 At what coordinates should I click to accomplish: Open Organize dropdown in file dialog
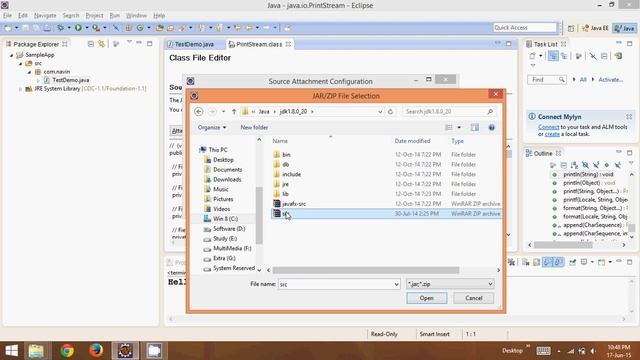point(211,127)
